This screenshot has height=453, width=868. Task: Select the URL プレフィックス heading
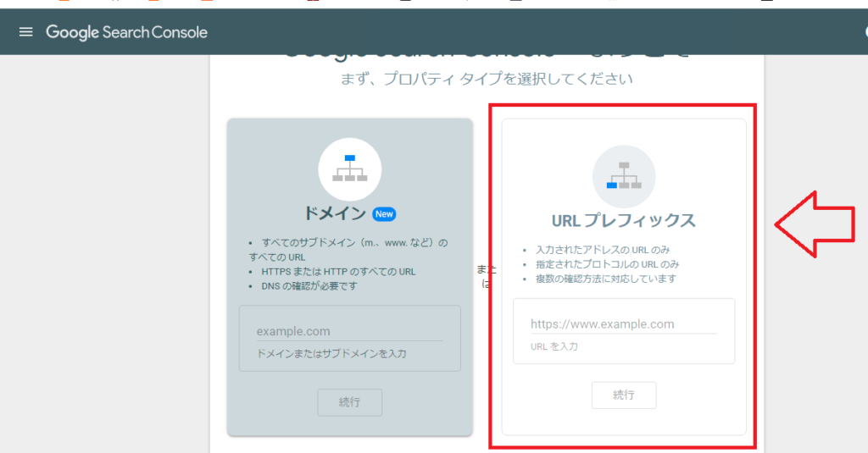[624, 221]
